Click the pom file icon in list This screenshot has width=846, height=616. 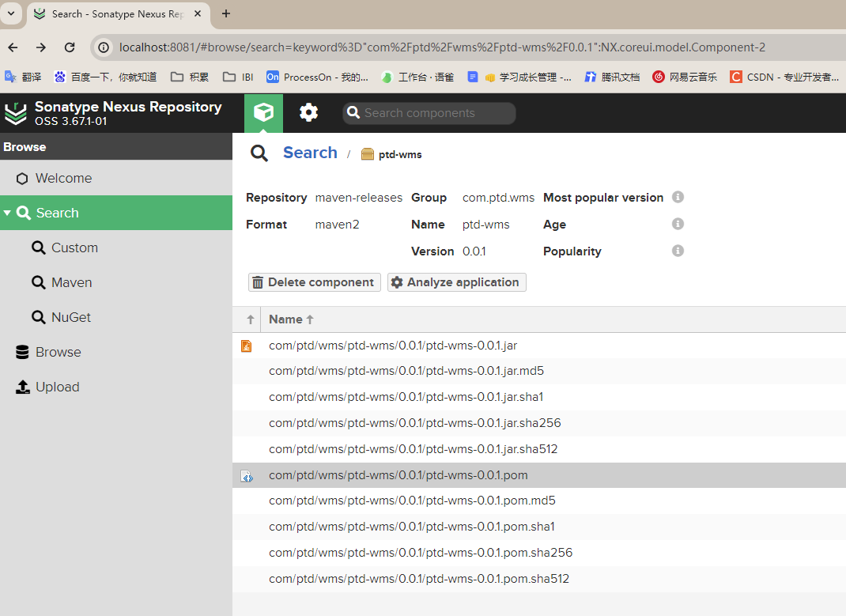tap(247, 476)
